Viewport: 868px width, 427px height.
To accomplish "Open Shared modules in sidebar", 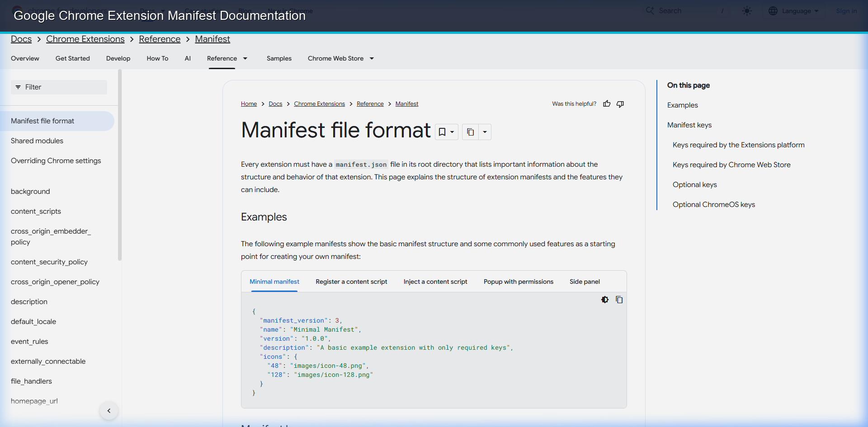I will pos(37,141).
